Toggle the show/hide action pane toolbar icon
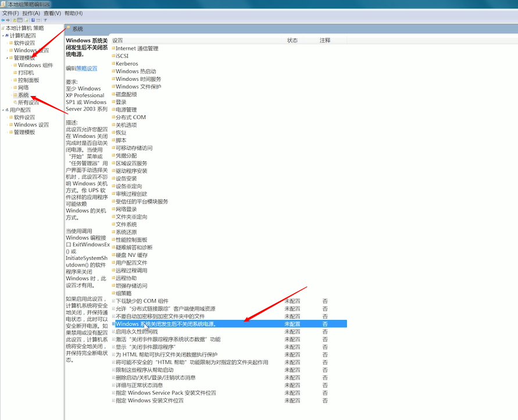Image resolution: width=518 pixels, height=420 pixels. pyautogui.click(x=38, y=20)
